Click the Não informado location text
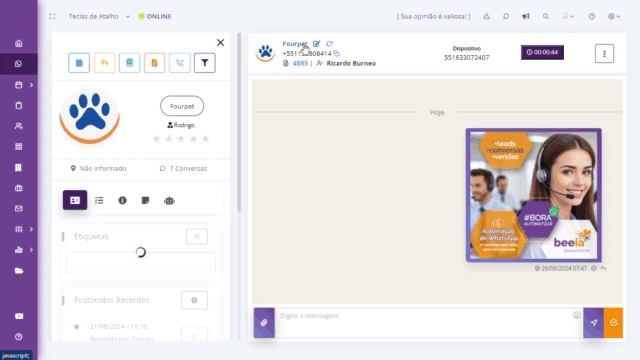 pos(98,168)
